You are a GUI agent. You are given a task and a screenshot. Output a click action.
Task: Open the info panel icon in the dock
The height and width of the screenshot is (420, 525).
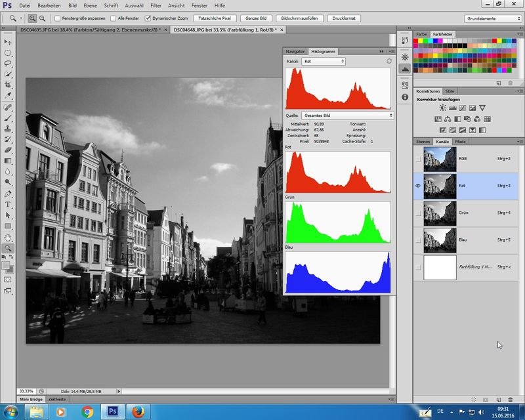tap(404, 96)
